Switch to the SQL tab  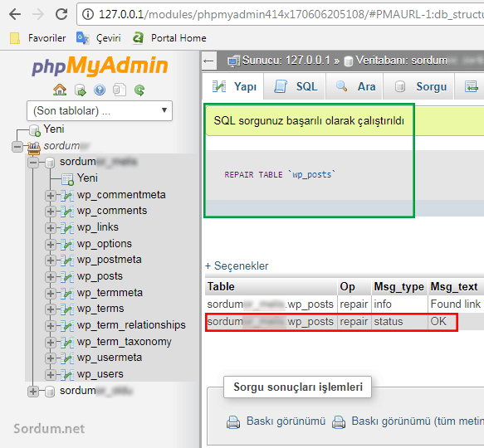tap(295, 87)
